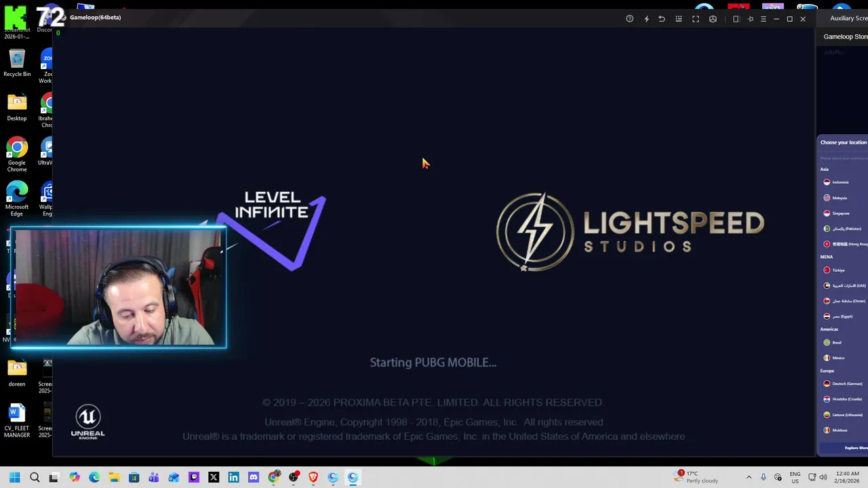Select Deutsch (German) in location list
Screen dimensions: 868x488
click(x=844, y=384)
